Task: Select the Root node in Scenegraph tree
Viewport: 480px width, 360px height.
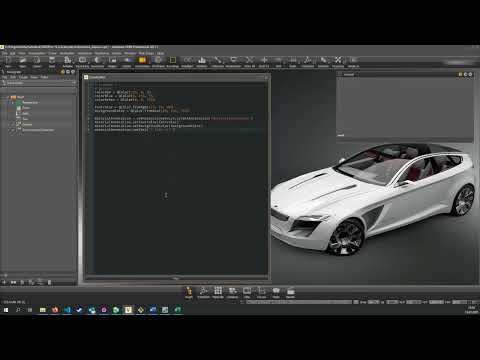Action: tap(21, 97)
